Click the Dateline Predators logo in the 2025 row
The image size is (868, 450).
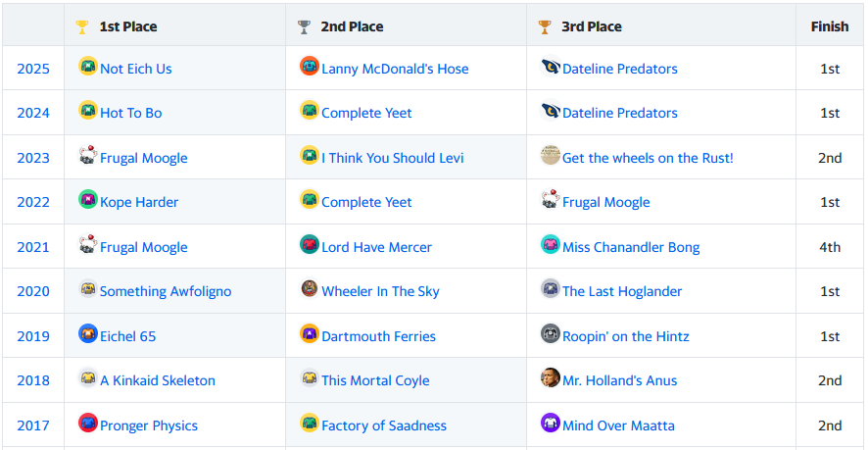point(551,66)
